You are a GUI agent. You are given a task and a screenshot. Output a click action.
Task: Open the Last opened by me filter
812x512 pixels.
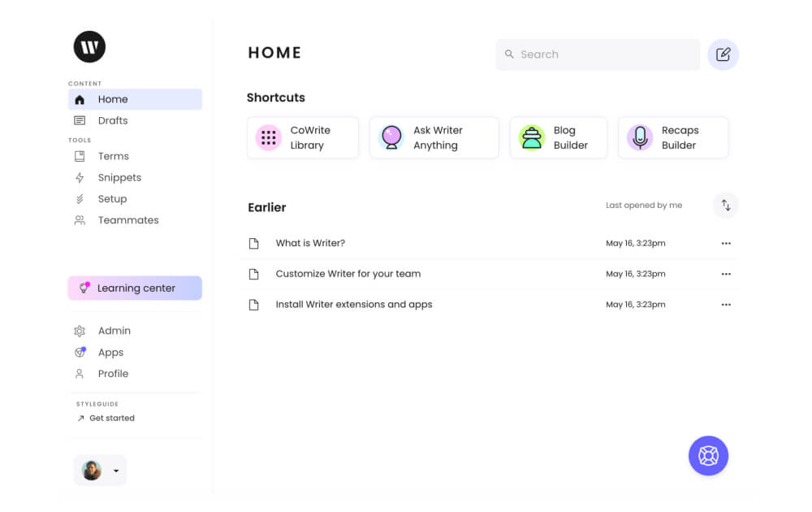[644, 206]
